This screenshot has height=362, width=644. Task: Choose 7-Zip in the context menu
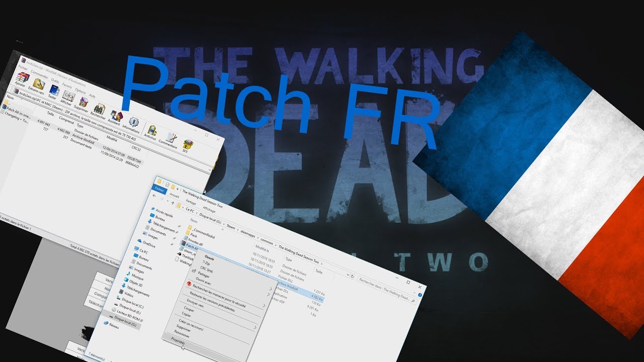[x=206, y=263]
